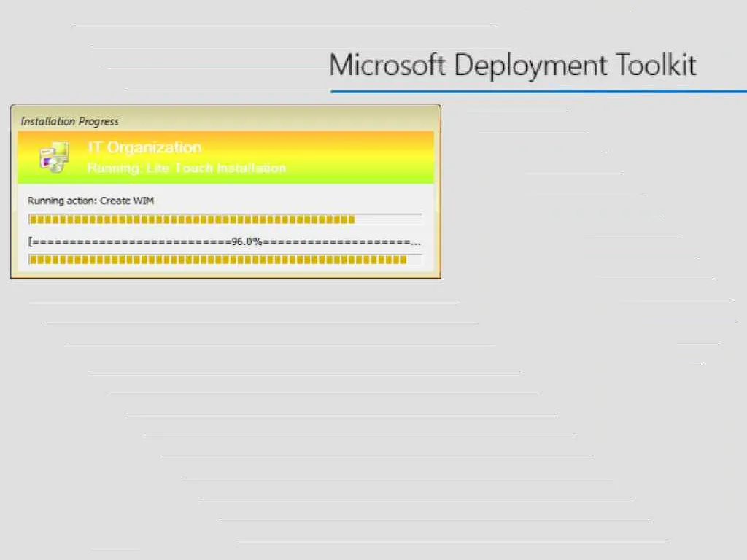
Task: Click 'Running: Lite Touch Installation' text
Action: click(x=187, y=168)
